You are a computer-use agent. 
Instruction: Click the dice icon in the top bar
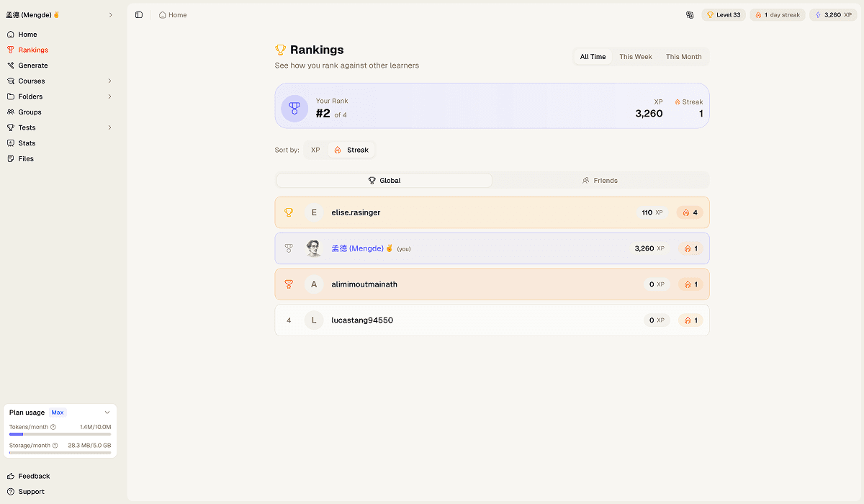(x=690, y=14)
